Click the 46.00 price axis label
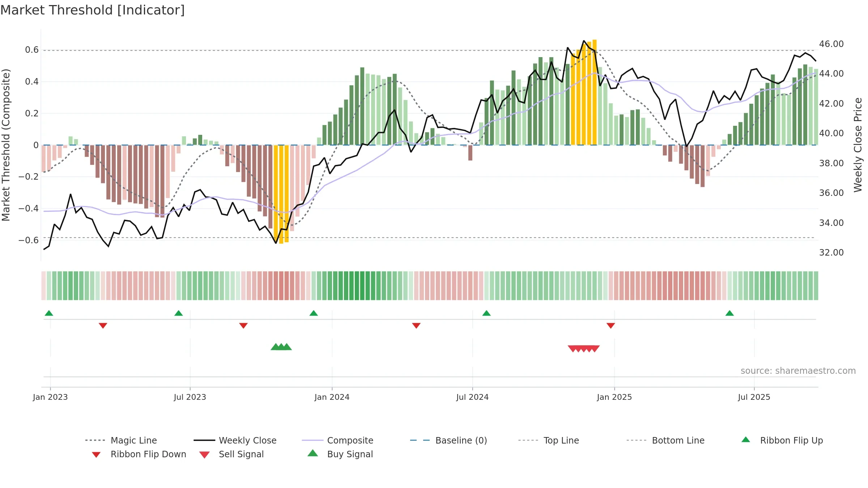The image size is (868, 488). 831,44
